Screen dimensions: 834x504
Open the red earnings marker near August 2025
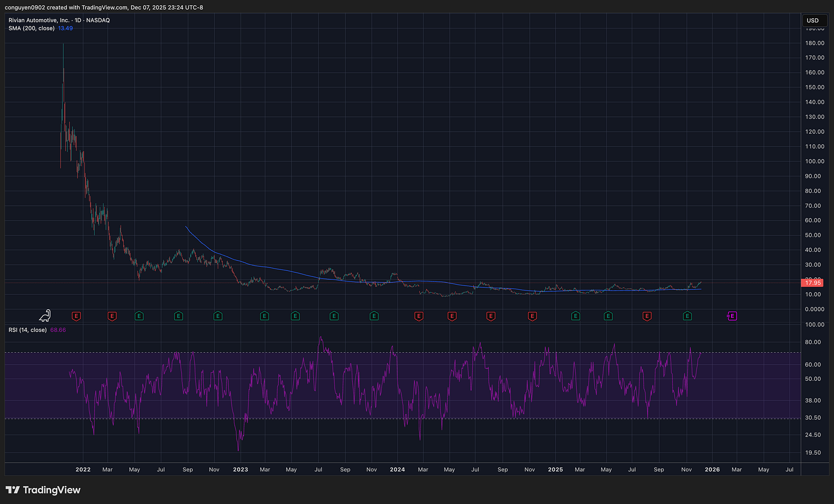pyautogui.click(x=647, y=316)
